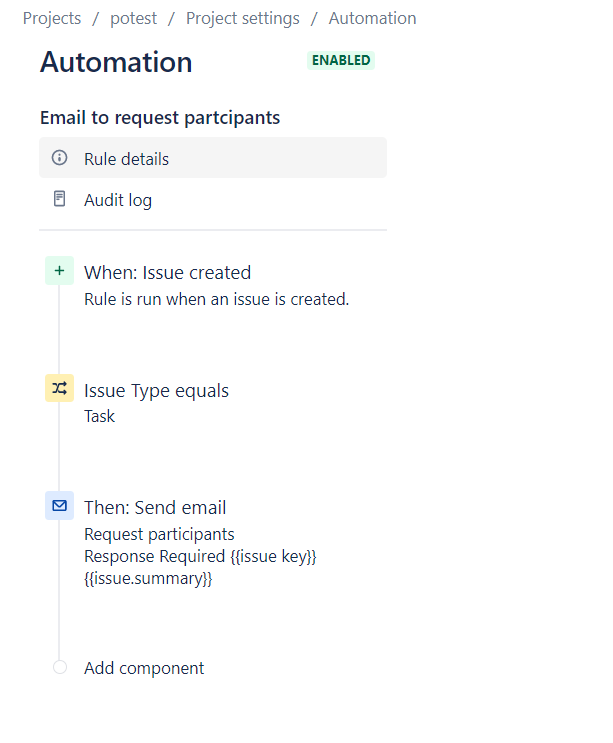The height and width of the screenshot is (743, 613).
Task: Select the When: Issue created trigger
Action: (168, 272)
